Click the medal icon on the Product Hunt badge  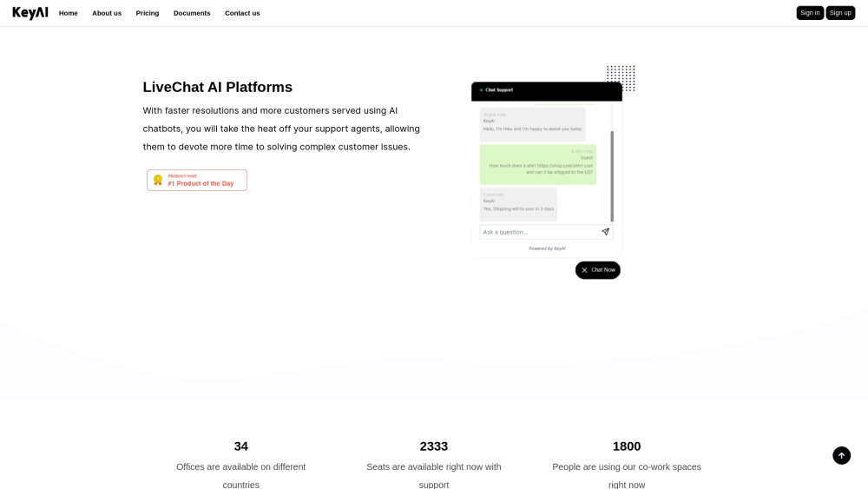pos(158,180)
